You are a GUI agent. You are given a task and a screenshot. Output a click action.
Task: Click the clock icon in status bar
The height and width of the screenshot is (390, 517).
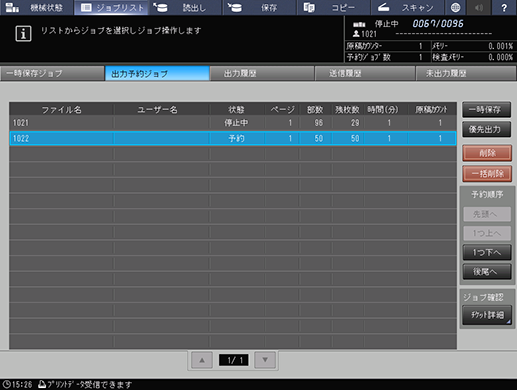(x=6, y=384)
